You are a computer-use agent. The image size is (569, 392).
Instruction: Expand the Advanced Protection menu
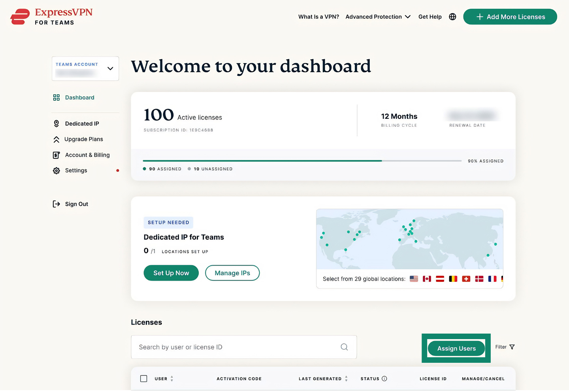pyautogui.click(x=378, y=17)
